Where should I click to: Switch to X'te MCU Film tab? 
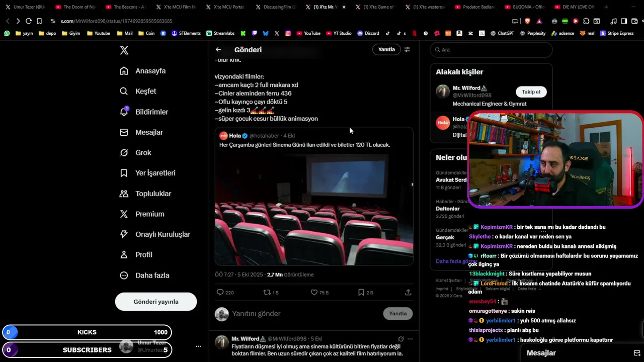(176, 7)
